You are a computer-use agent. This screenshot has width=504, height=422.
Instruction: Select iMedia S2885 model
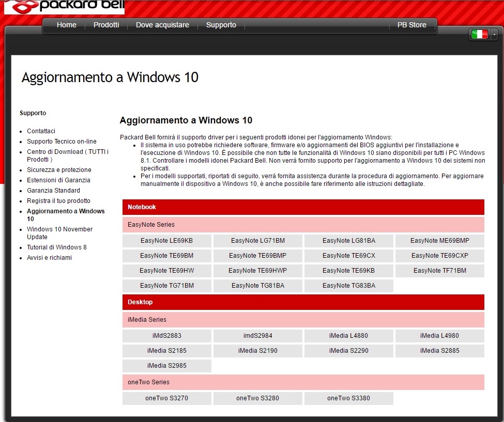click(440, 351)
